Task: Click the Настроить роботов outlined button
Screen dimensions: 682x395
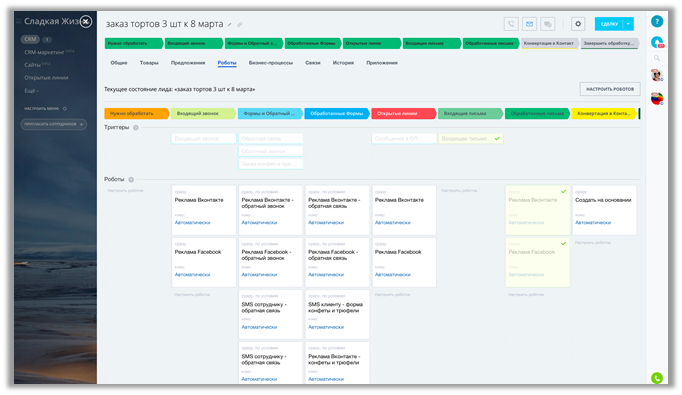Action: tap(610, 89)
